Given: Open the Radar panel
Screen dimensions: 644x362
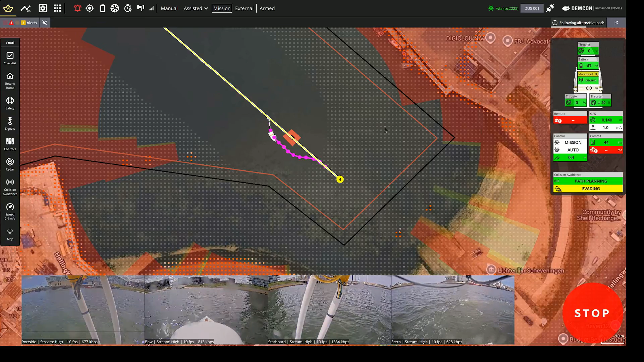Looking at the screenshot, I should pyautogui.click(x=10, y=164).
